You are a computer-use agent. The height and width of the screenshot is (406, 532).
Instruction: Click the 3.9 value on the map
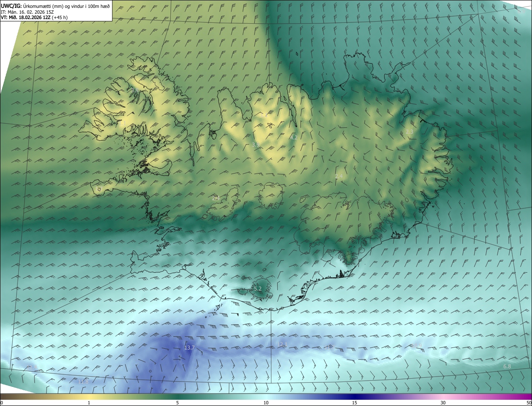(256, 144)
